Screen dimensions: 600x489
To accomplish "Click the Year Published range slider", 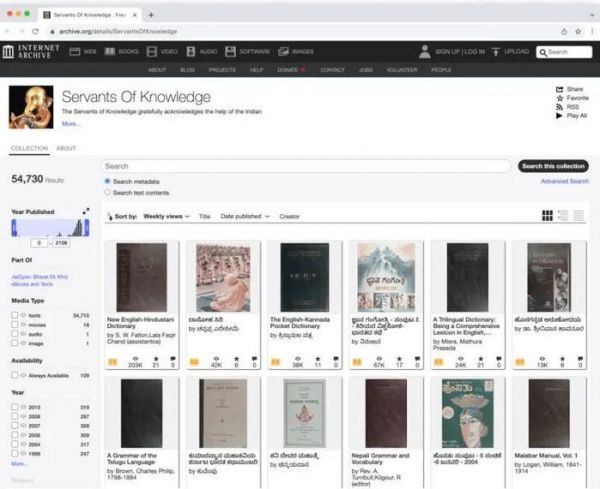I will pos(49,229).
